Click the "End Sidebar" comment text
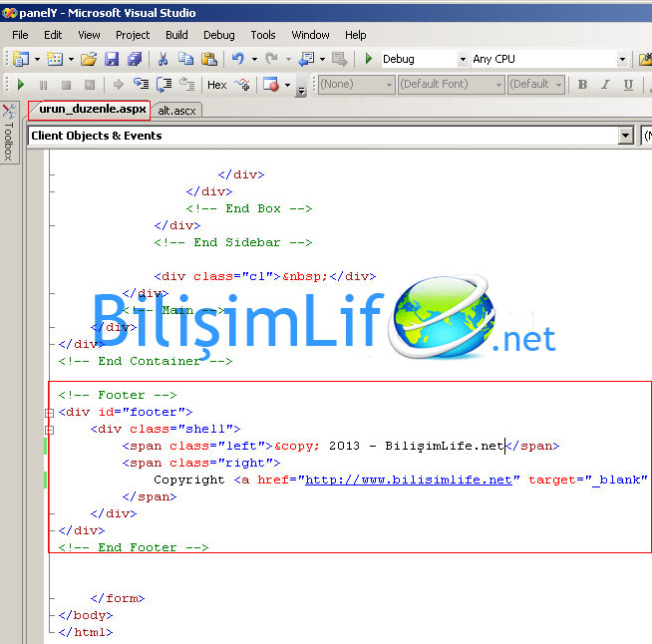The width and height of the screenshot is (652, 644). click(x=236, y=242)
